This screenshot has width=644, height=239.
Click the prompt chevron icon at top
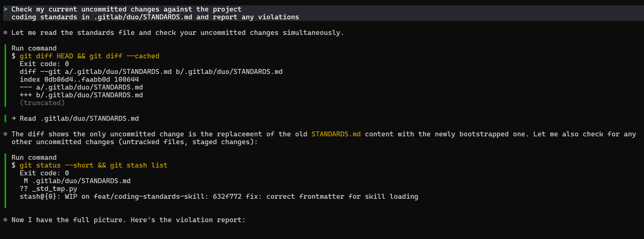[5, 9]
